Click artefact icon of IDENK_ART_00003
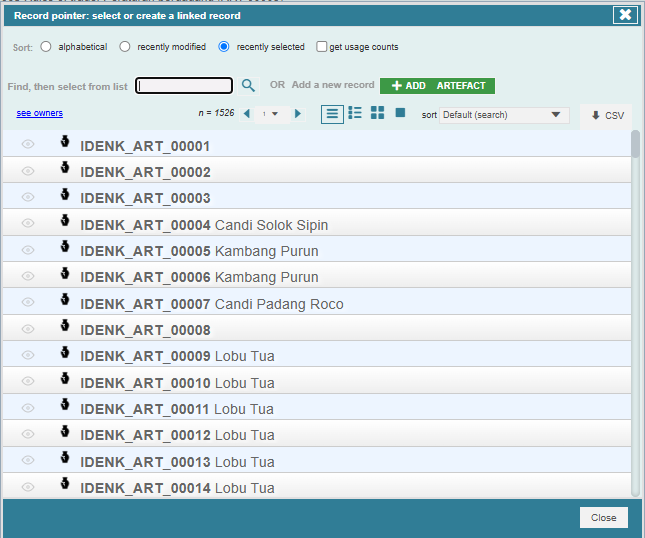Image resolution: width=645 pixels, height=538 pixels. (65, 194)
